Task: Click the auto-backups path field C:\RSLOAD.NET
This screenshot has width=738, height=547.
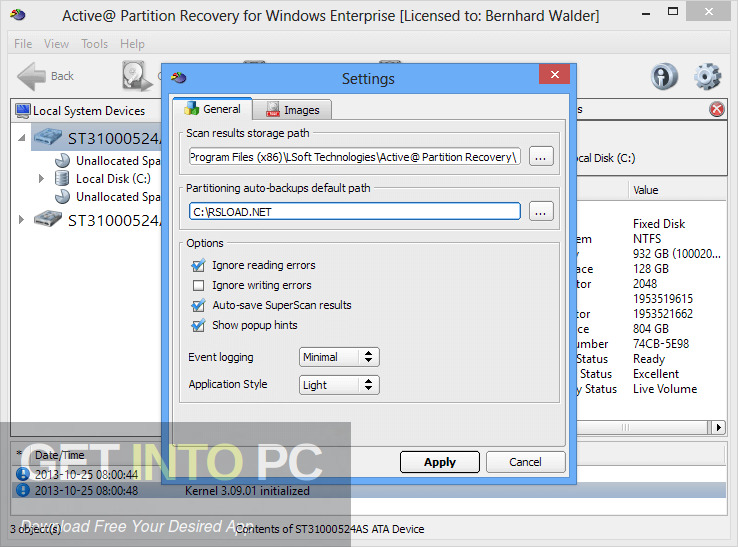Action: point(355,212)
